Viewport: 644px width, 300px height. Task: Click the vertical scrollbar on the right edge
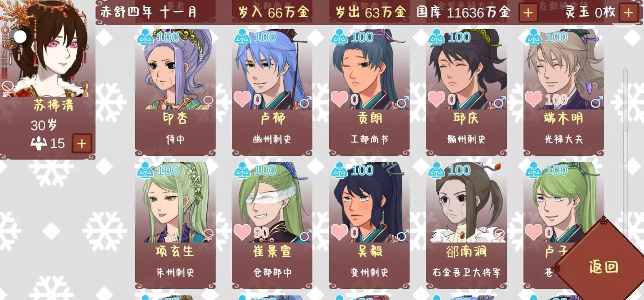[625, 117]
